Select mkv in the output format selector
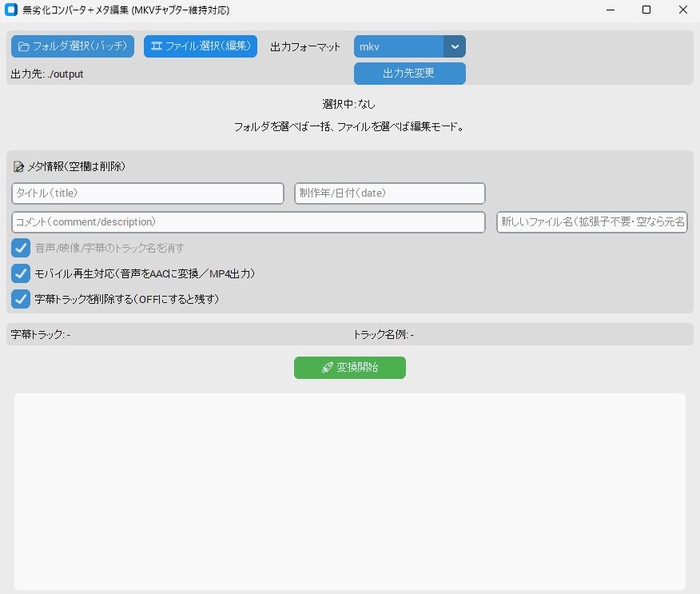Screen dimensions: 700x594 [x=400, y=46]
